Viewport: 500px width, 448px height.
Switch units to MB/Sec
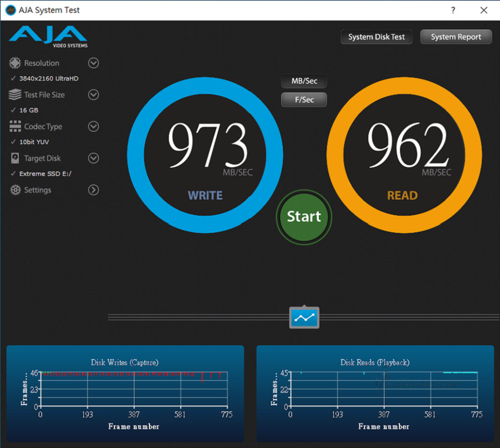coord(304,81)
